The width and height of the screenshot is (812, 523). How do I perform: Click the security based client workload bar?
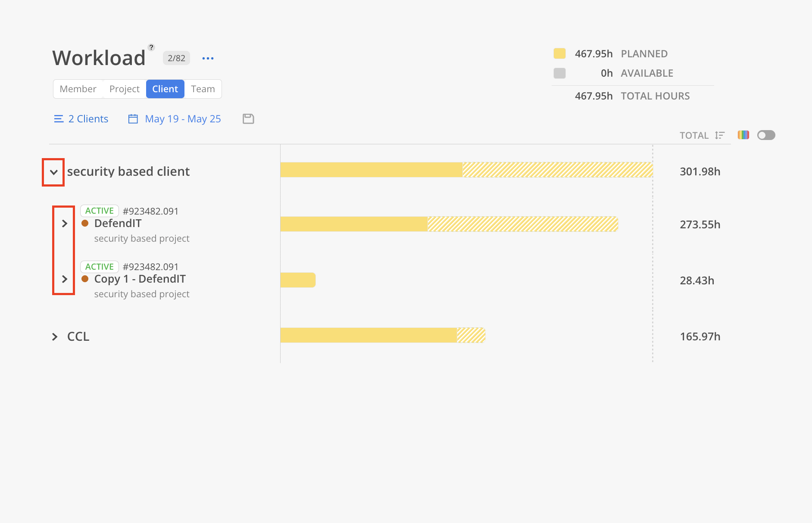[467, 170]
